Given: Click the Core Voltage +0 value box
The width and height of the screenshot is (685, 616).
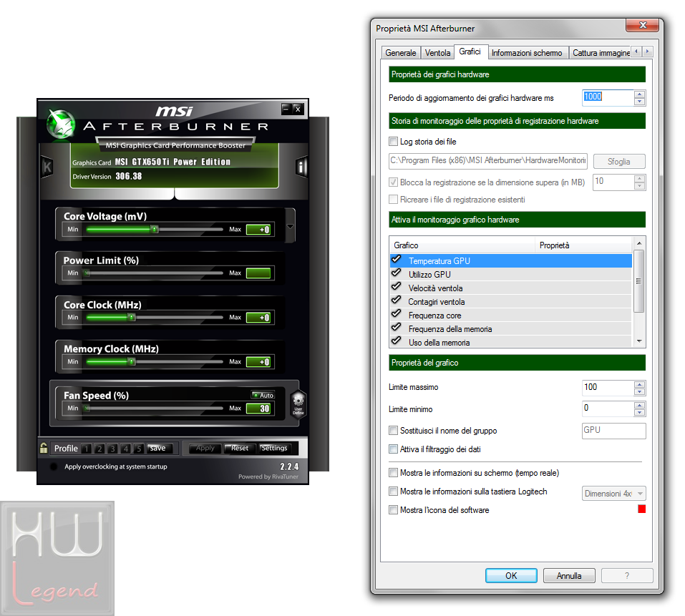Looking at the screenshot, I should 258,230.
